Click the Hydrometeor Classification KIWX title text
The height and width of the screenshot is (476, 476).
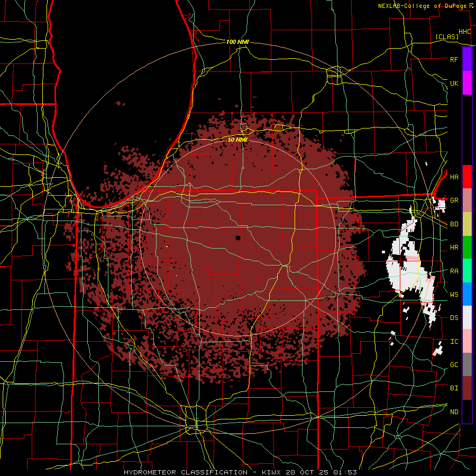point(240,472)
